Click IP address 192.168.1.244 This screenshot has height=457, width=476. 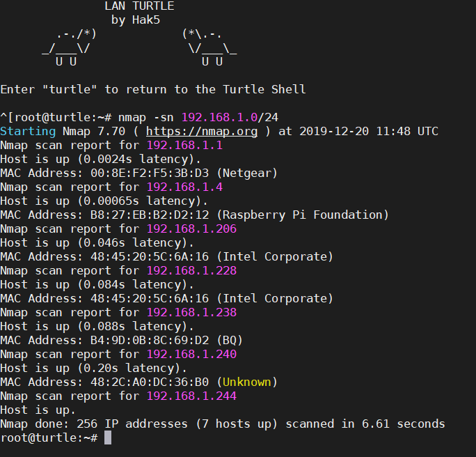click(191, 396)
